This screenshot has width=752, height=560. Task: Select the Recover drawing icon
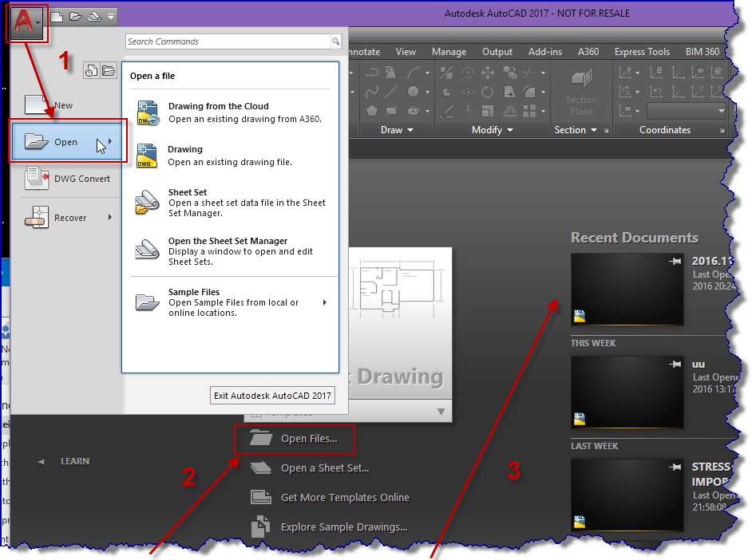pos(37,217)
